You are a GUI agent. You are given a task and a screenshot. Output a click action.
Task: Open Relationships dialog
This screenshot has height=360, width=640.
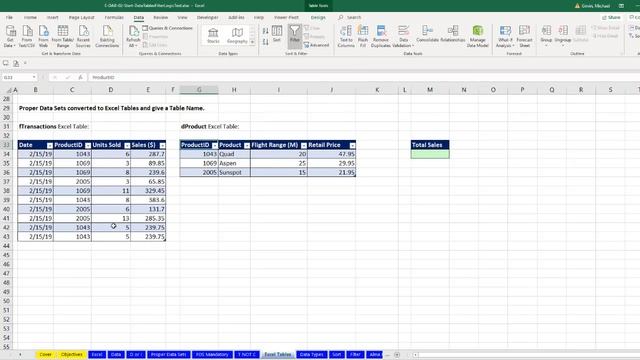[453, 34]
